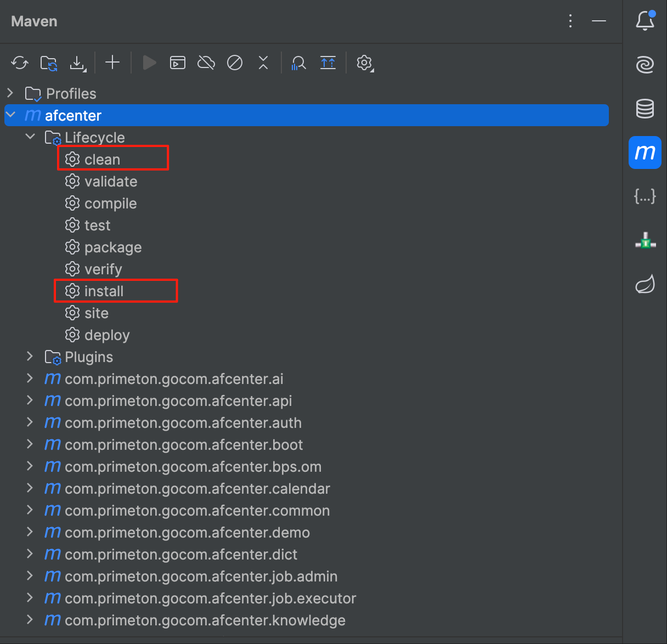Click the Add Maven Projects plus icon
The height and width of the screenshot is (644, 667).
pos(112,63)
